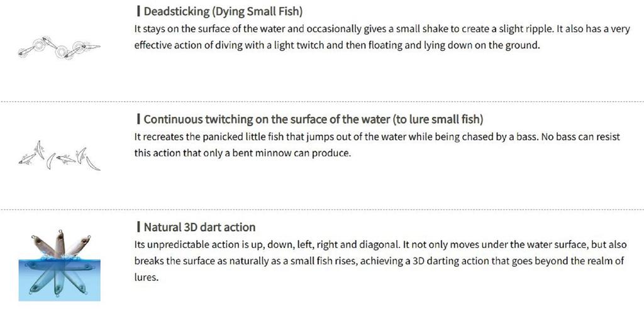Click the bar marker beside Continuous twitching
This screenshot has width=644, height=309.
point(138,119)
